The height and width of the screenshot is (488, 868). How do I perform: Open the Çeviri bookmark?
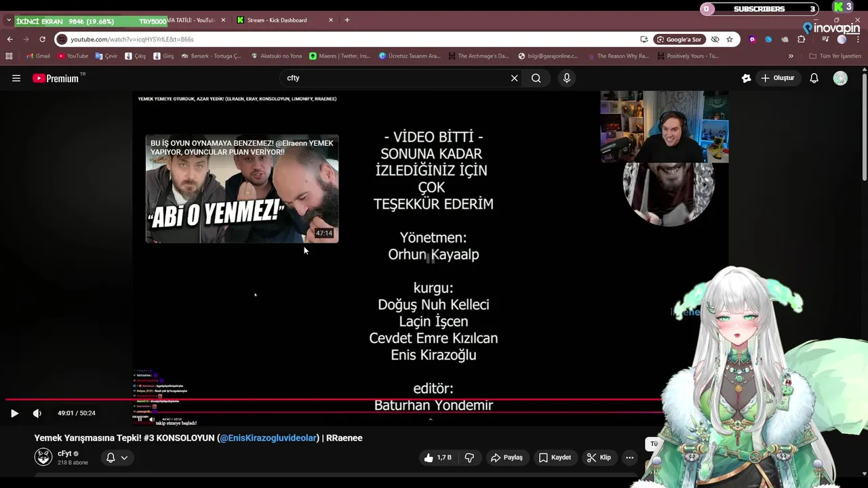coord(106,56)
